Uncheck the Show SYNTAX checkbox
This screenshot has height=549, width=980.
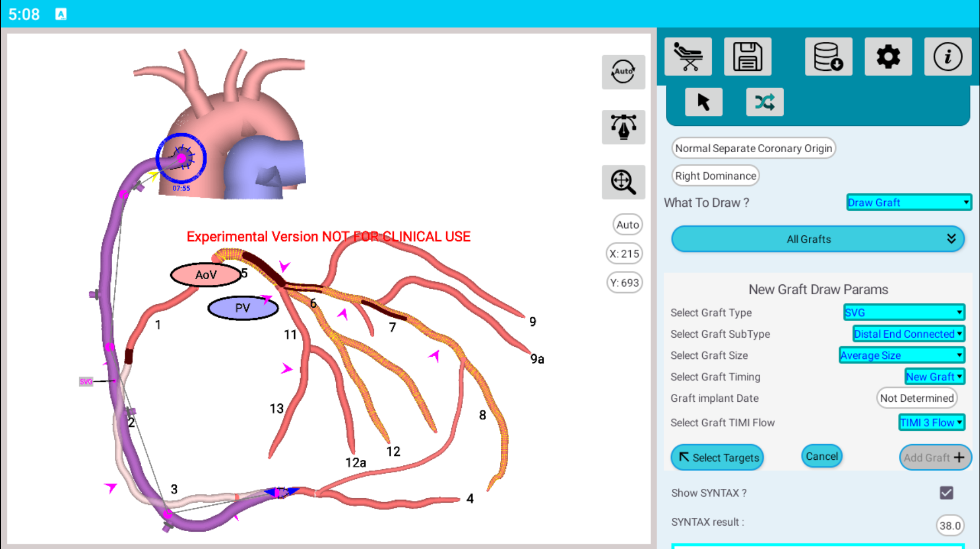946,493
